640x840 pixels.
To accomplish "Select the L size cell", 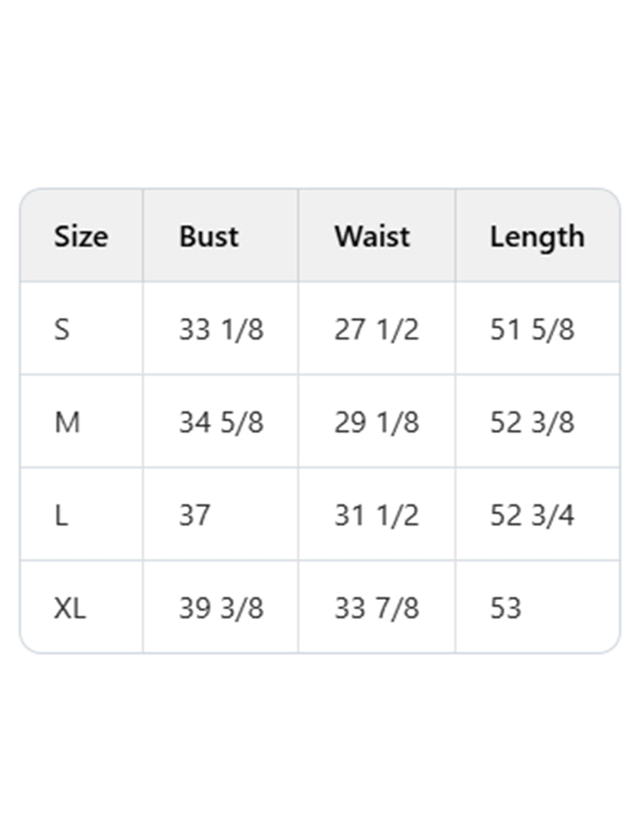I will click(62, 515).
